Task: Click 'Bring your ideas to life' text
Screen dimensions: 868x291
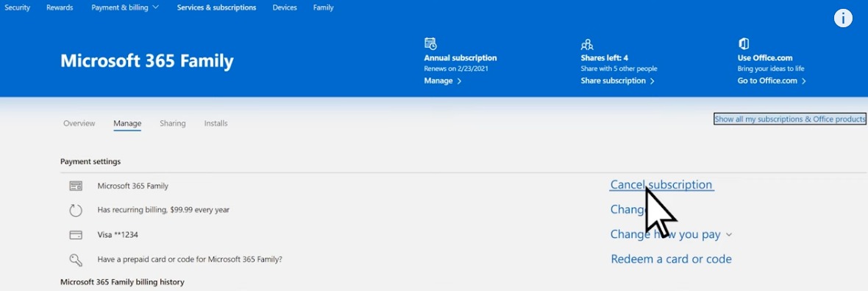Action: click(771, 69)
